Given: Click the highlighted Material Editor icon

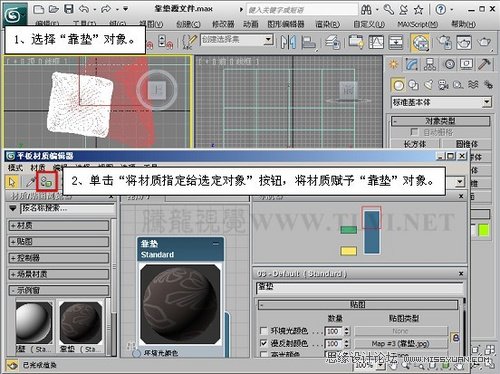Looking at the screenshot, I should tap(420, 43).
